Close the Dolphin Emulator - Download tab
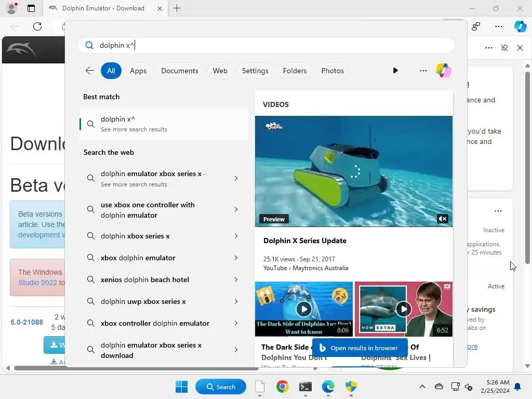Image resolution: width=532 pixels, height=399 pixels. [x=159, y=8]
